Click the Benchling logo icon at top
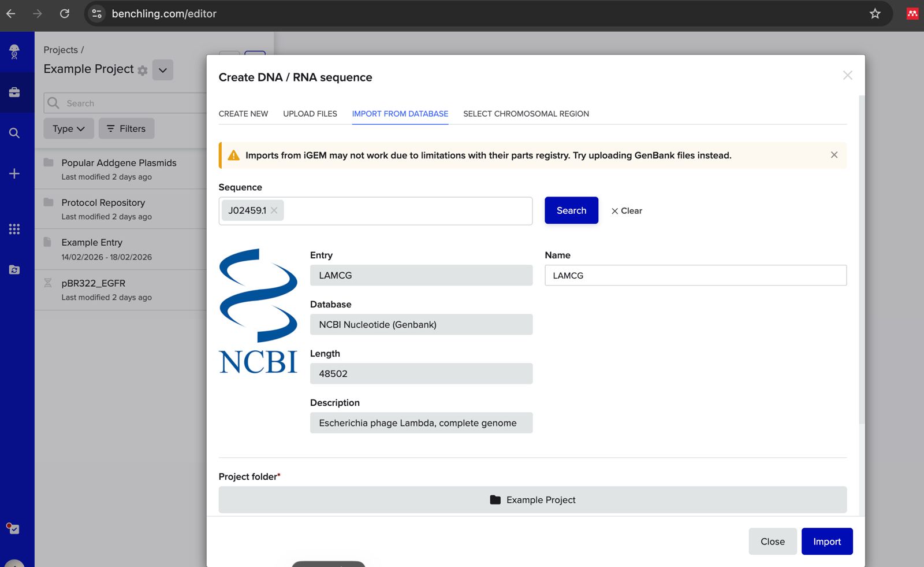924x567 pixels. 14,52
